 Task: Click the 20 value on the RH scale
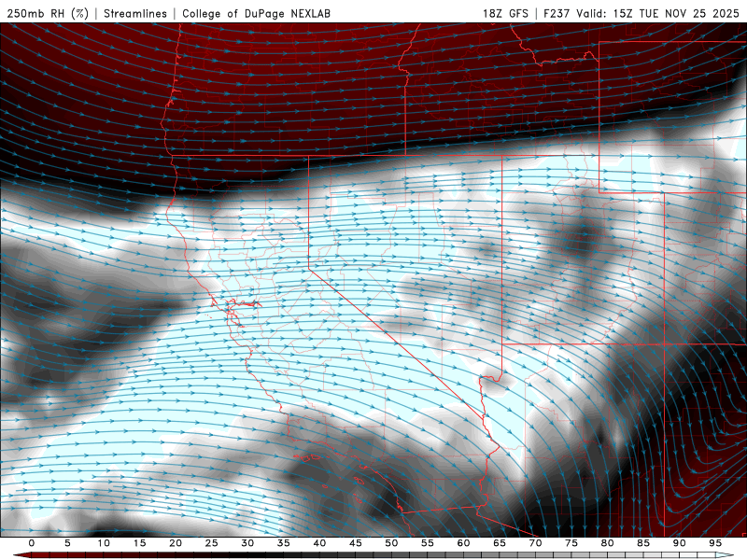point(176,543)
